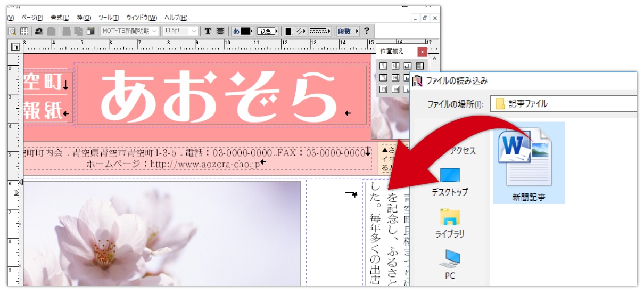
Task: Click the copy icon in toolbar
Action: [79, 31]
